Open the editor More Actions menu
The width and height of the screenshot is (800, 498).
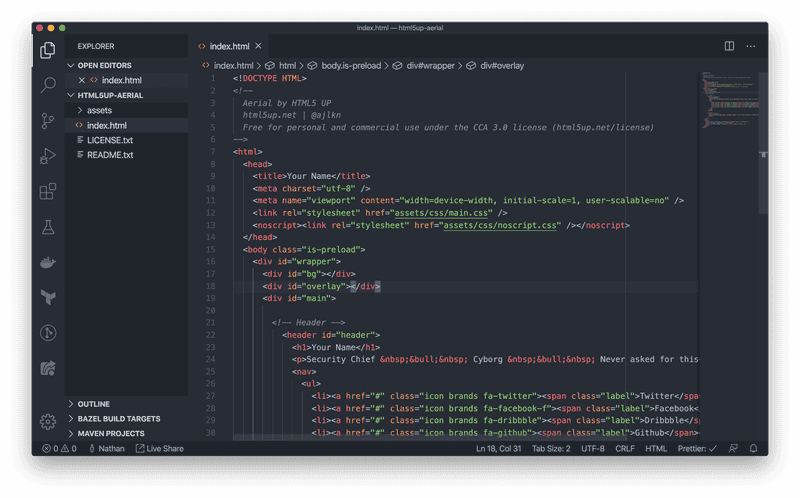[x=753, y=46]
